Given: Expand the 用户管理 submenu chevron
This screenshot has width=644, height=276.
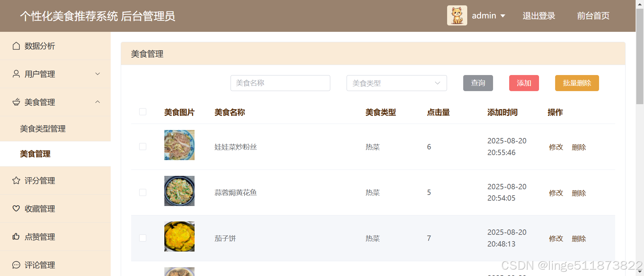Looking at the screenshot, I should pos(98,74).
